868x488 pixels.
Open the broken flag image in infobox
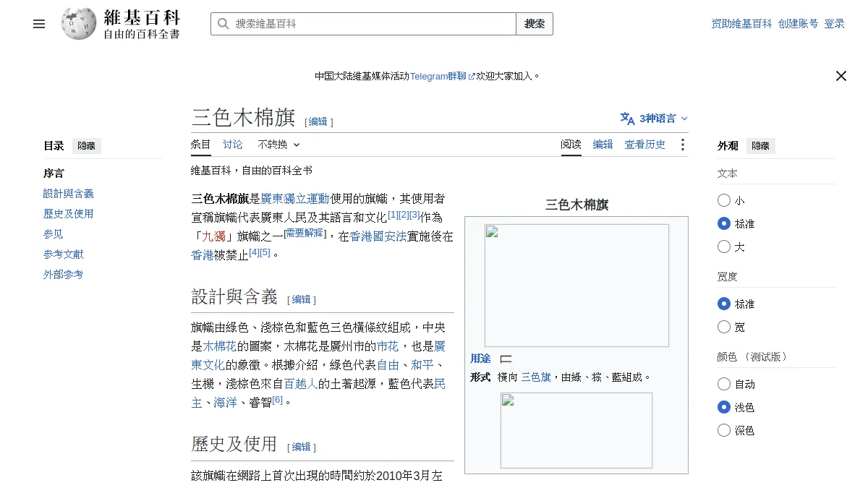click(x=576, y=285)
